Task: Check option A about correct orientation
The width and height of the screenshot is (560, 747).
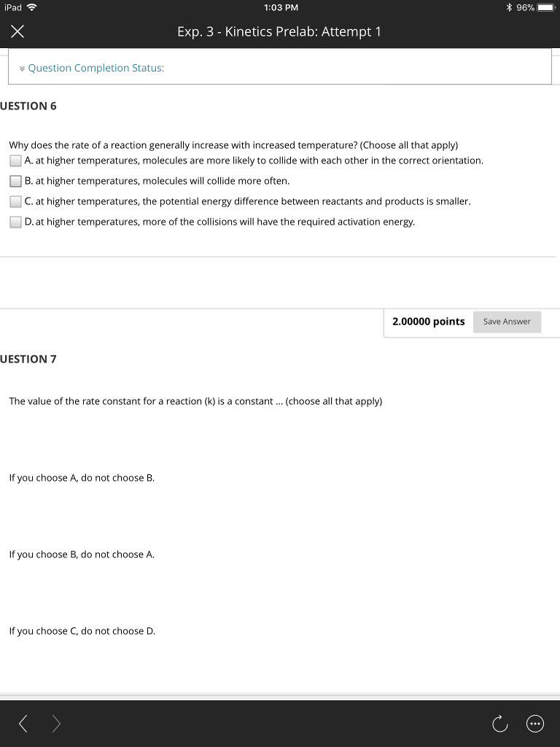Action: [15, 160]
